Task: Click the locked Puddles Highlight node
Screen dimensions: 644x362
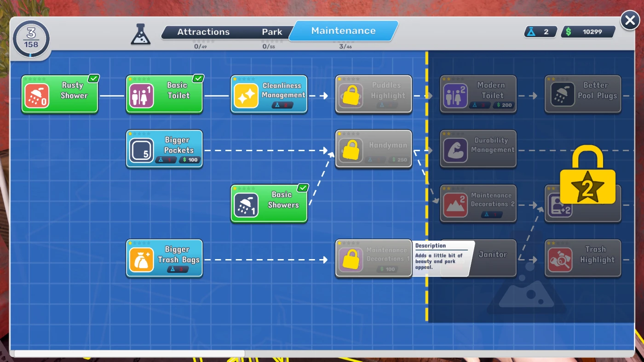Action: coord(374,94)
